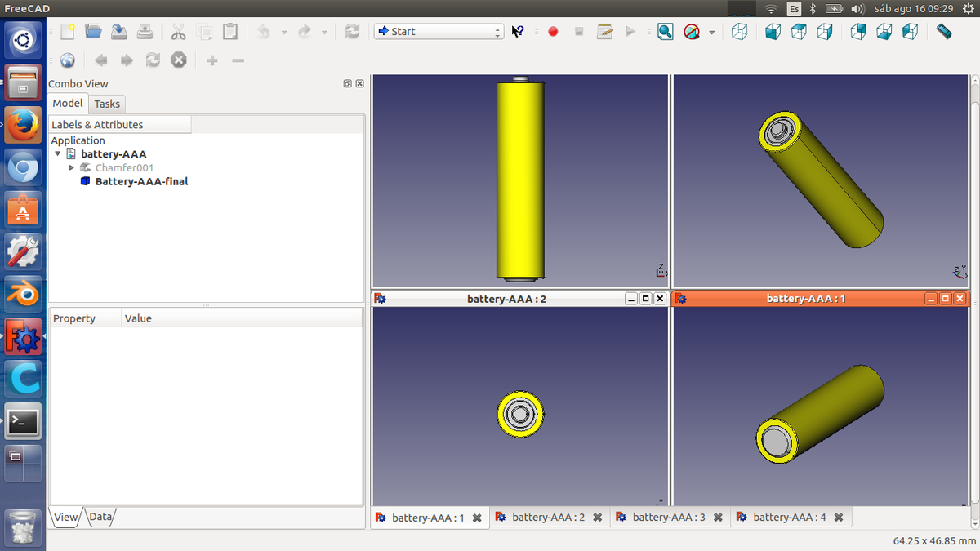Click the What's This help icon
The width and height of the screenshot is (980, 551).
(518, 32)
